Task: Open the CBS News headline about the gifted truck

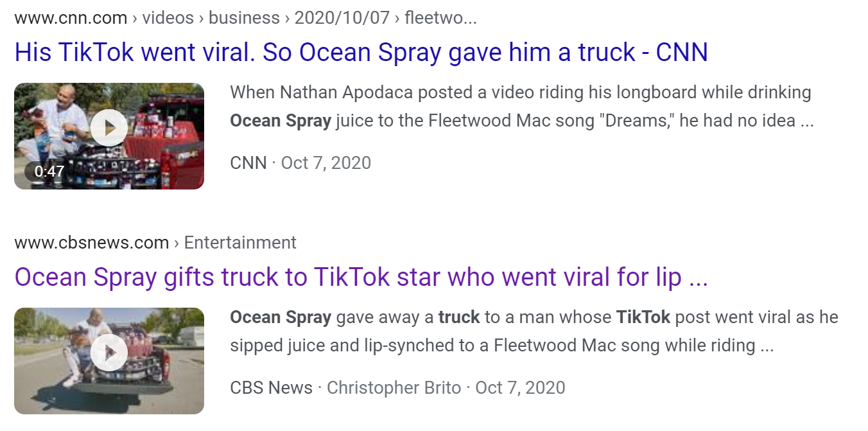Action: point(361,277)
